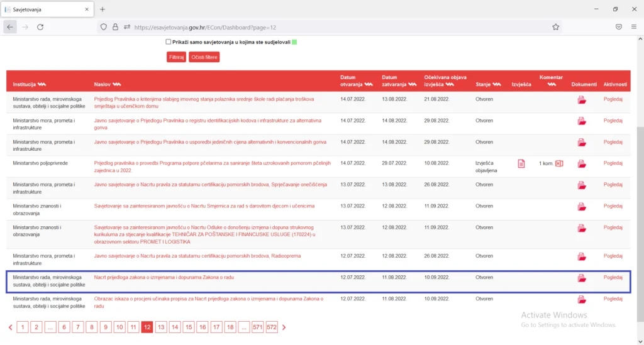Jump to last page 572
The image size is (644, 345).
click(272, 327)
